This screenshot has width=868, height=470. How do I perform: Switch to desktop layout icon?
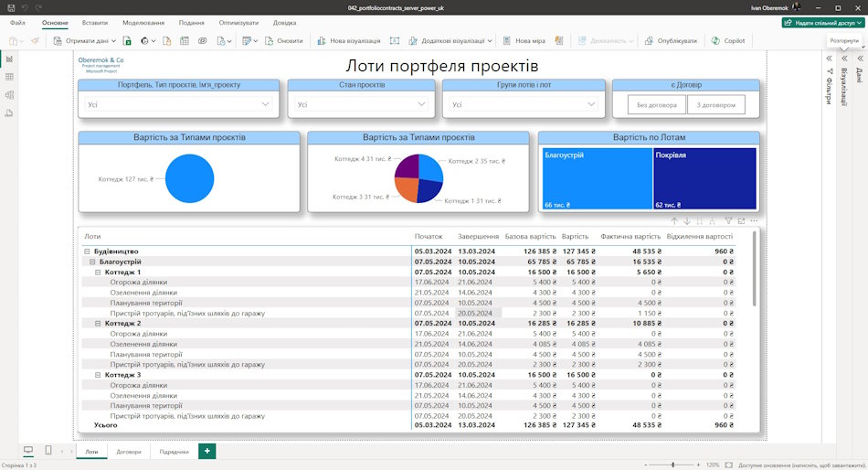tap(28, 451)
